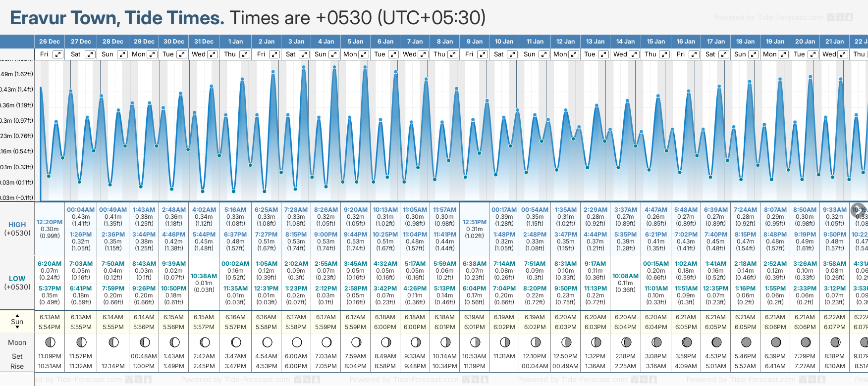Expand the Friday 26 Dec day view
This screenshot has height=386, width=868.
point(58,54)
